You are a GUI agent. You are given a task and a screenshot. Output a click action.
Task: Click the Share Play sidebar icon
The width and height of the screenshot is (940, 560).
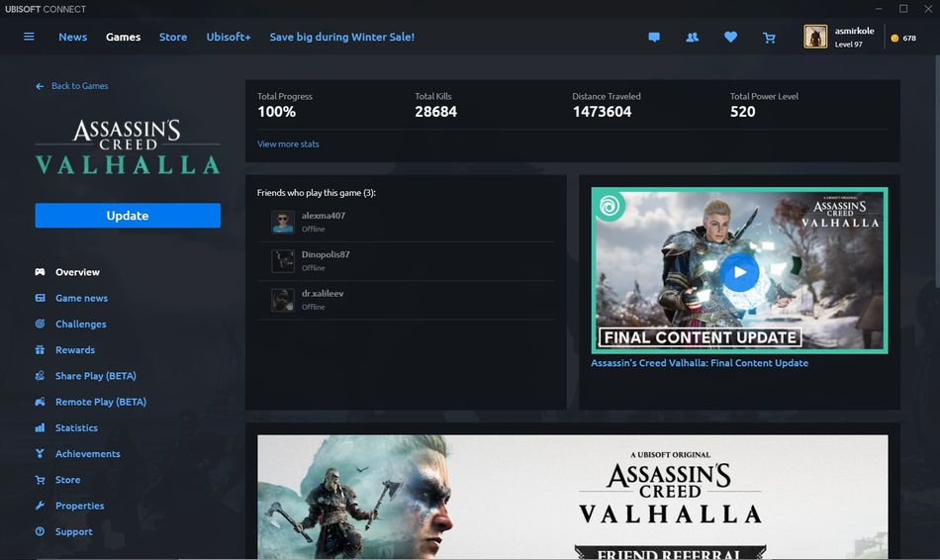click(x=40, y=375)
